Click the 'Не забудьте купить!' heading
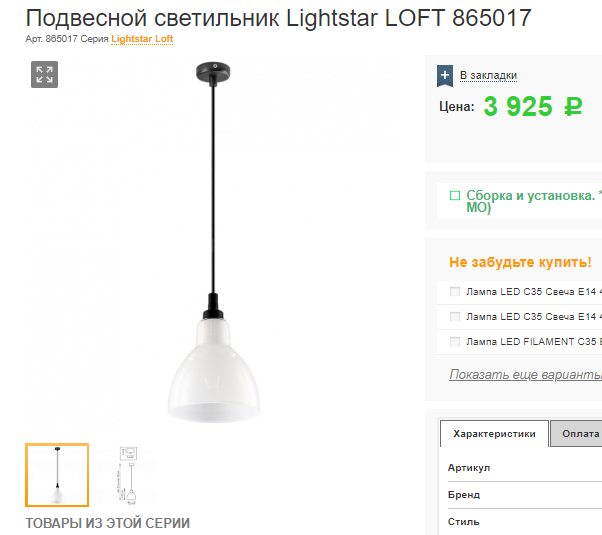The height and width of the screenshot is (535, 602). (520, 262)
